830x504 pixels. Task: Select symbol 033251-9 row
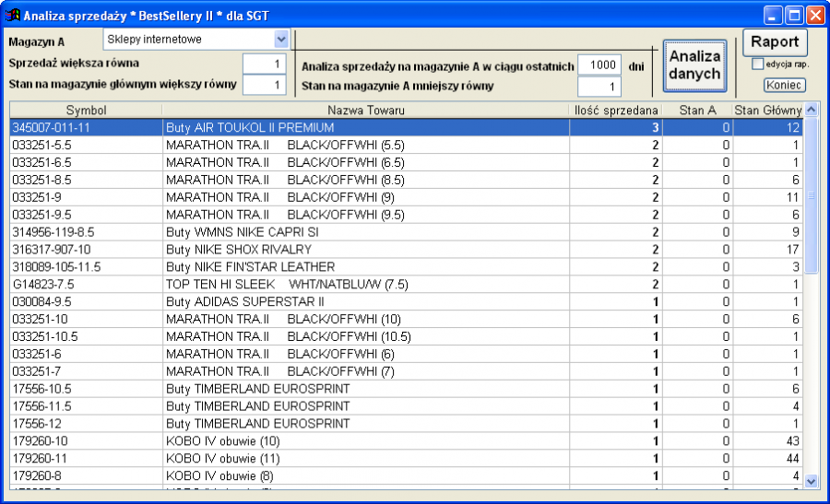click(406, 197)
